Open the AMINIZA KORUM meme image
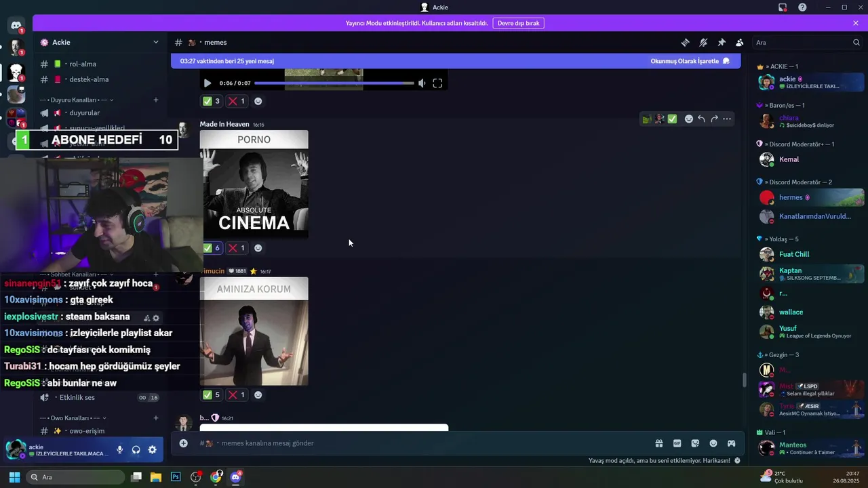The width and height of the screenshot is (868, 488). point(254,331)
